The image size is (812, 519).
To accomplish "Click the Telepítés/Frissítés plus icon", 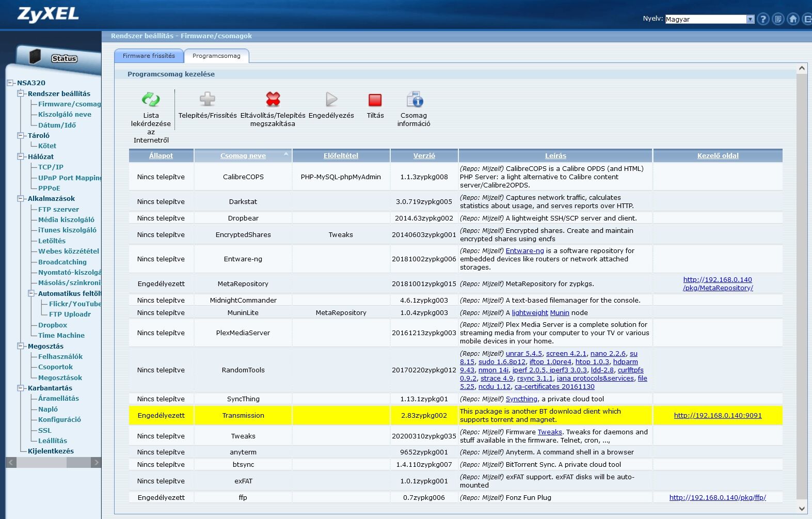I will point(208,99).
